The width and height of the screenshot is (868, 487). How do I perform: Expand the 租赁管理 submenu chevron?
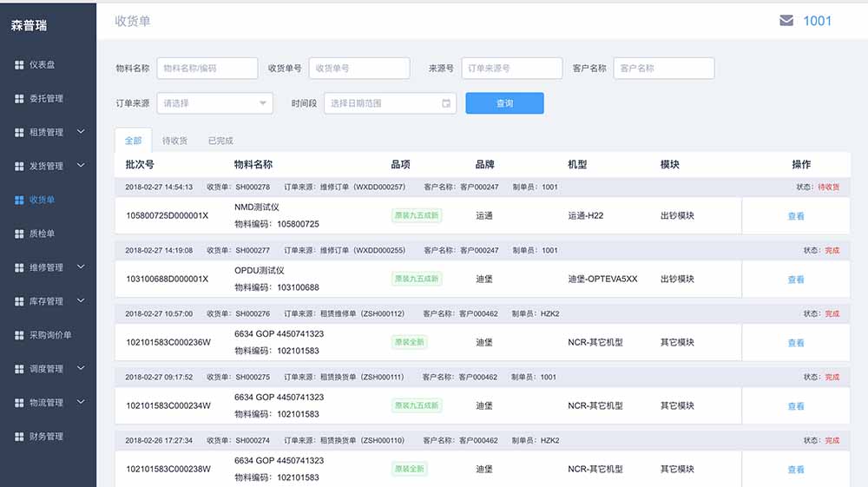81,132
